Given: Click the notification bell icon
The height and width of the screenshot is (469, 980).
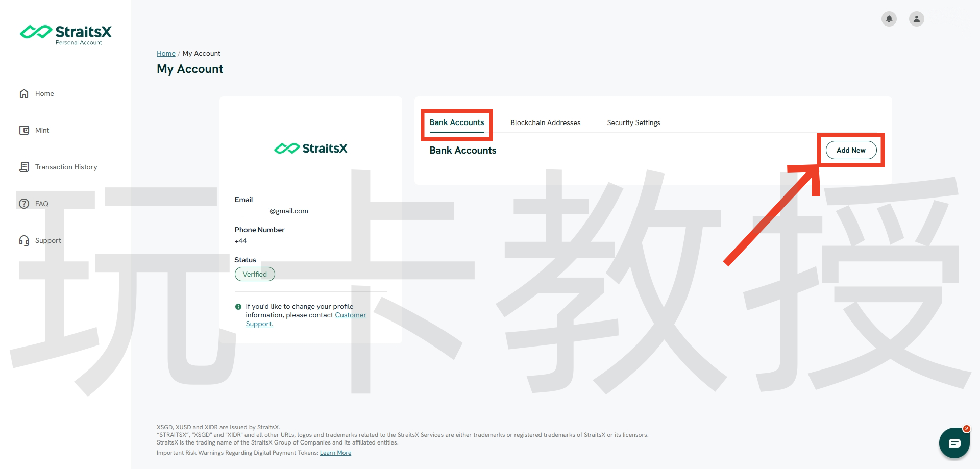Looking at the screenshot, I should point(889,19).
